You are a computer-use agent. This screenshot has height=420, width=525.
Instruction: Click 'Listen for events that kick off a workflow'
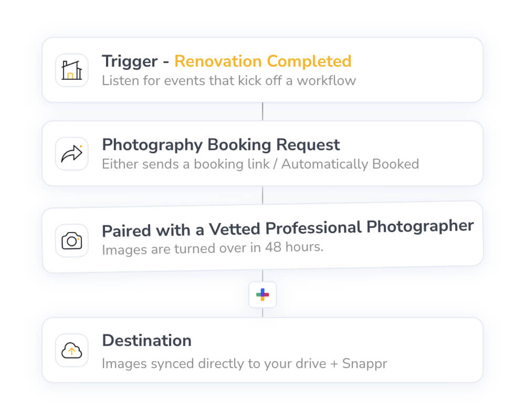[228, 80]
